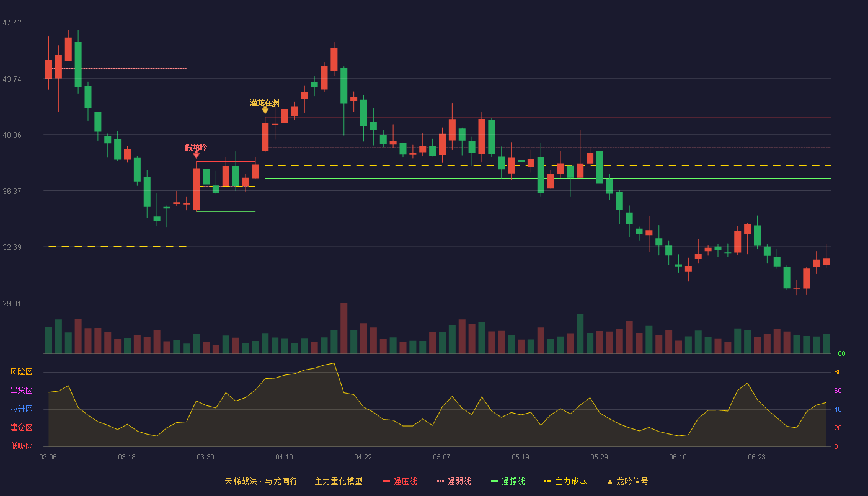Click the yellow 潜龙在渊 signal arrow
Screen dimensions: 868x496
click(x=265, y=110)
